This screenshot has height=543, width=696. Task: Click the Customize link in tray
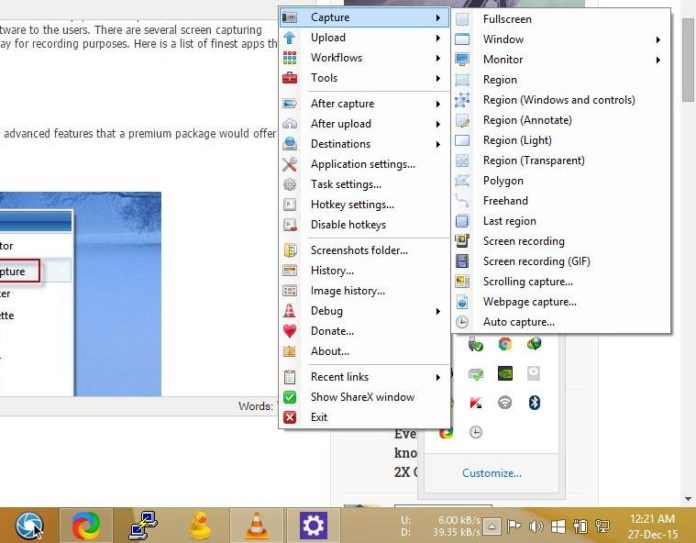point(492,473)
